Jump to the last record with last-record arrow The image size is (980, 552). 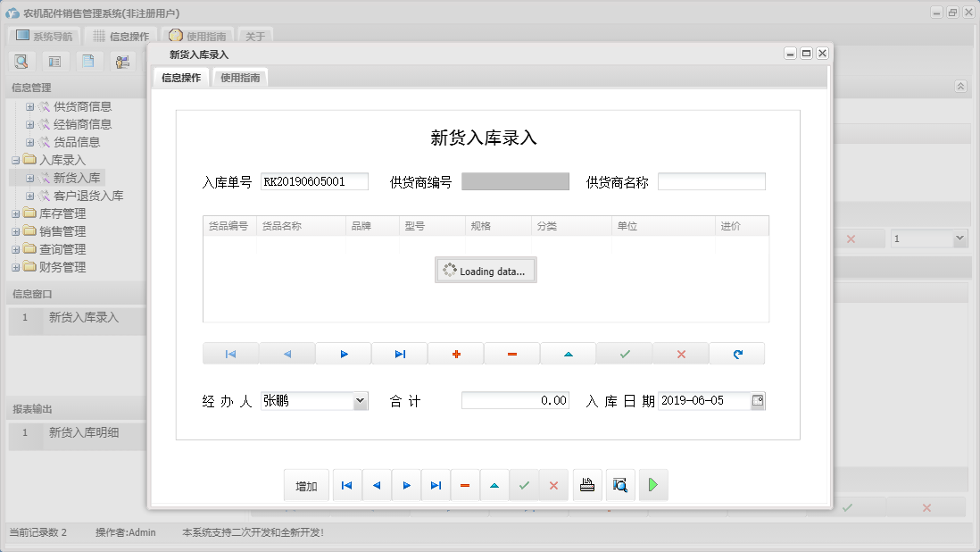pos(400,353)
